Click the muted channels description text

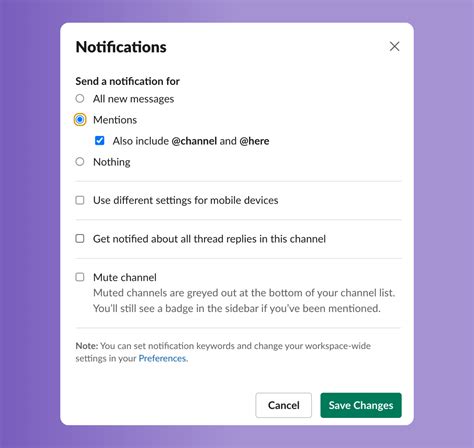pos(244,301)
